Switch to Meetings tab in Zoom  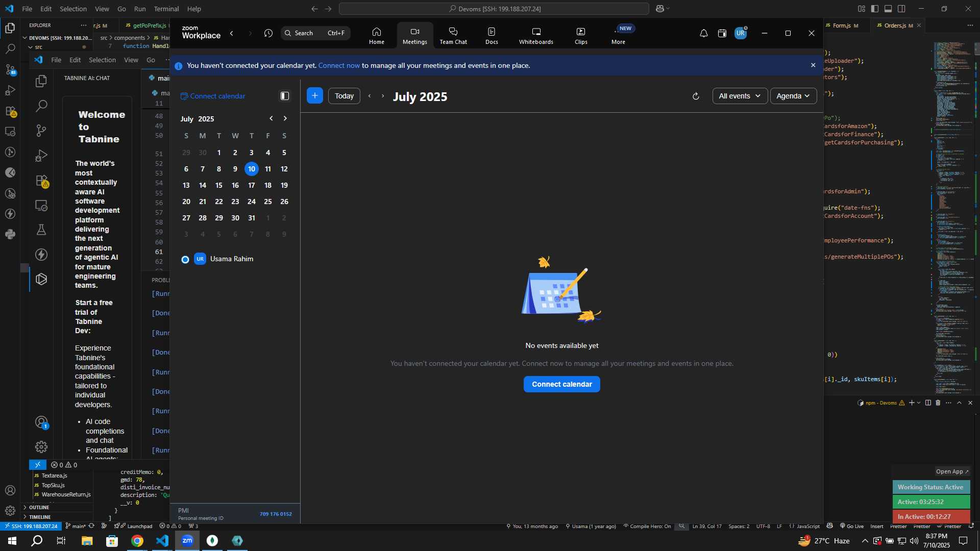click(x=414, y=36)
